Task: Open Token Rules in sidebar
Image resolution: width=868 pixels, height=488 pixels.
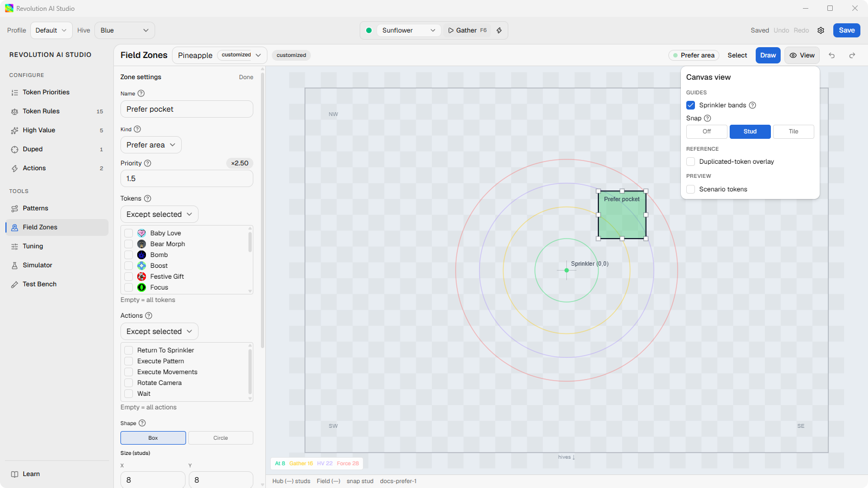Action: pyautogui.click(x=57, y=111)
